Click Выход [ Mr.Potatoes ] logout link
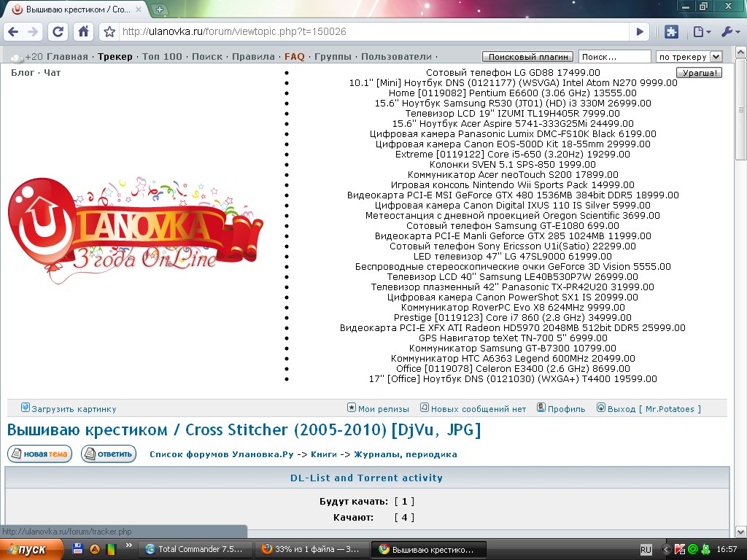Screen dimensions: 747x560 point(654,409)
